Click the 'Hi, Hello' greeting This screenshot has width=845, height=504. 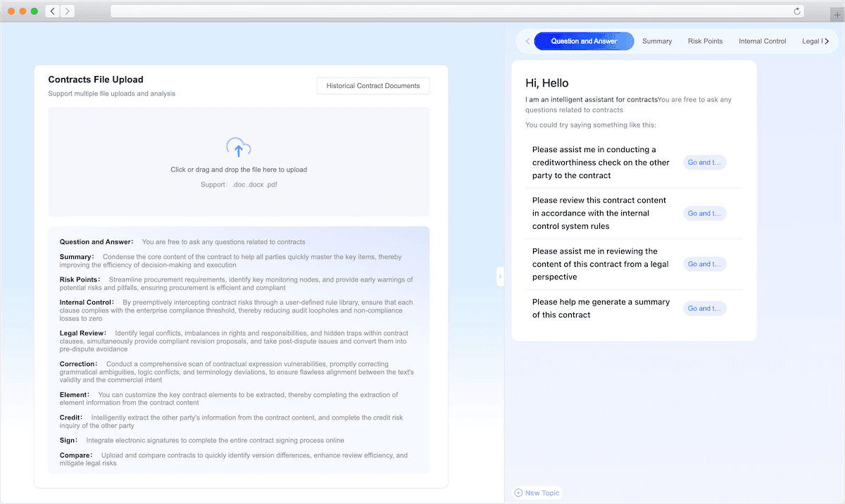547,83
